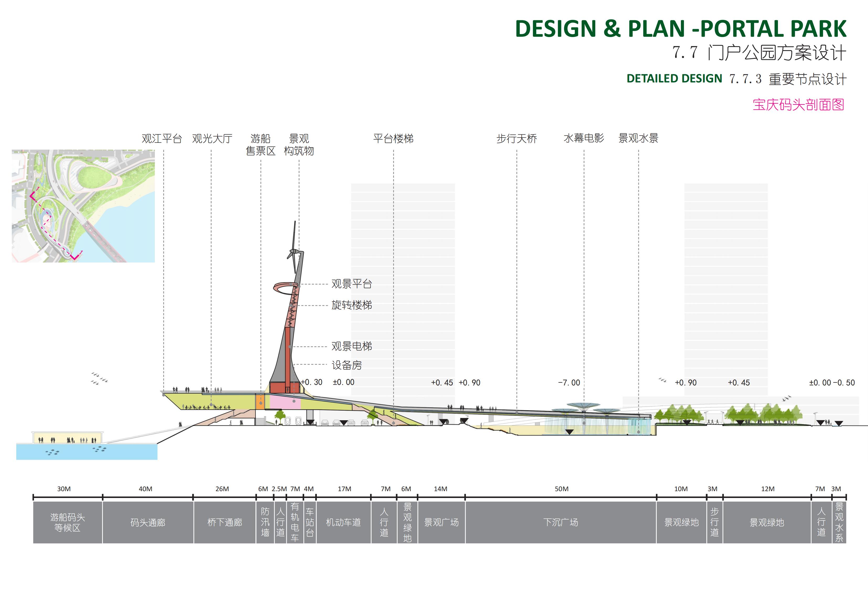Click the 观景平台 tower annotation

tap(352, 284)
